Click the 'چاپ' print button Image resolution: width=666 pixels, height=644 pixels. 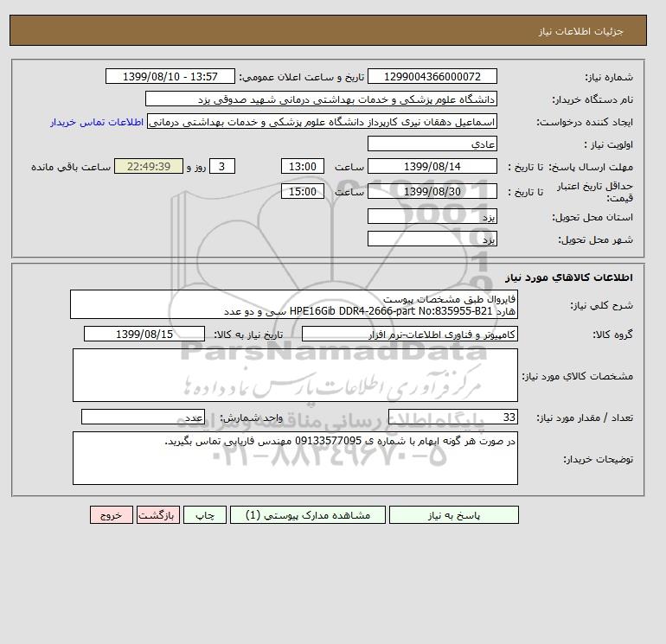pos(205,515)
